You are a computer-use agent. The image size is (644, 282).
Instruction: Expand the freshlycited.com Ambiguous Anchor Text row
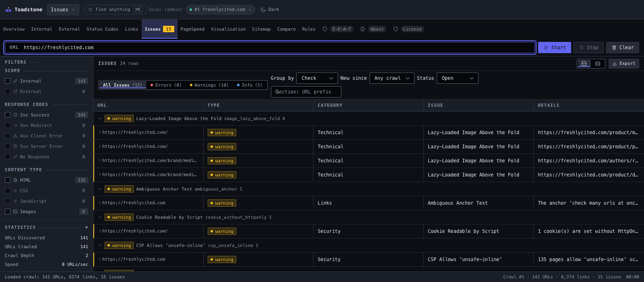100,203
